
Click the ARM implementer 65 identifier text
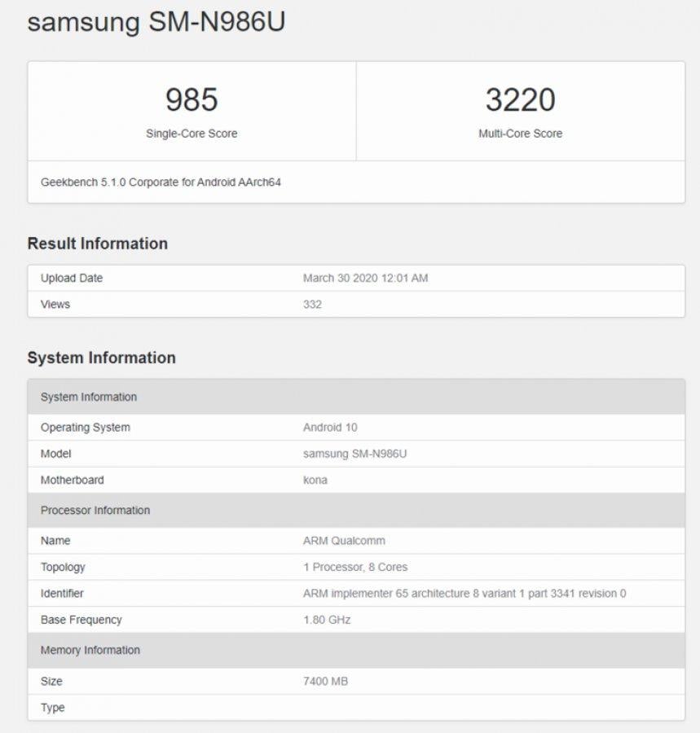click(x=464, y=593)
